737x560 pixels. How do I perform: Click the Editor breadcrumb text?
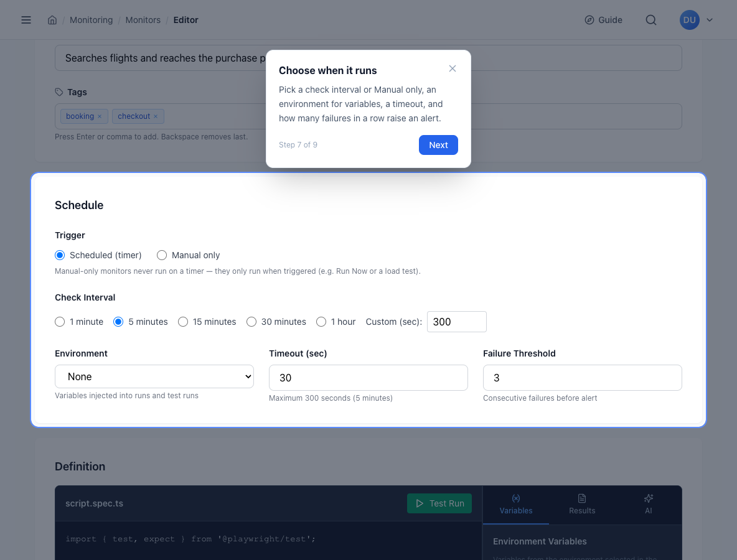pos(185,20)
